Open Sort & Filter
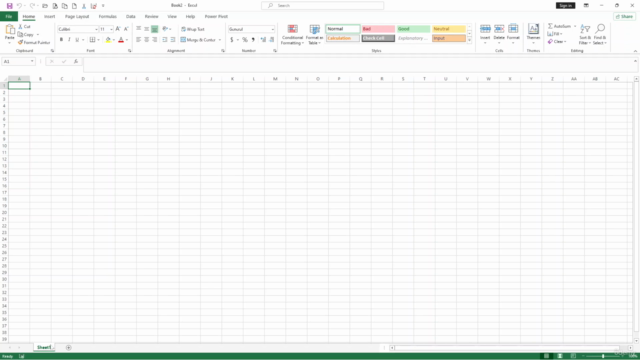The image size is (640, 360). (585, 34)
